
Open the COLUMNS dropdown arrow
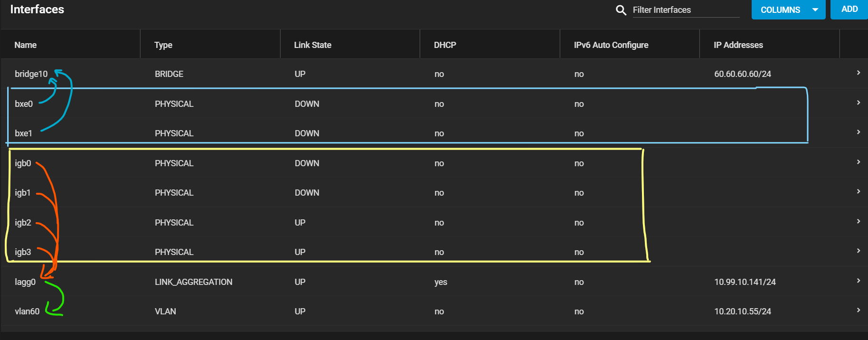815,10
